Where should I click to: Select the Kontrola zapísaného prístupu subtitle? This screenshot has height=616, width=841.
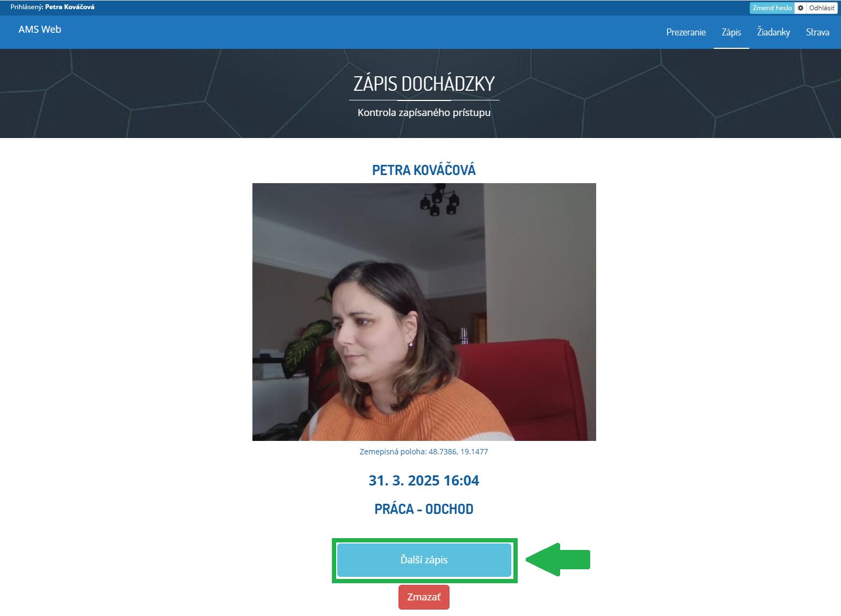424,112
